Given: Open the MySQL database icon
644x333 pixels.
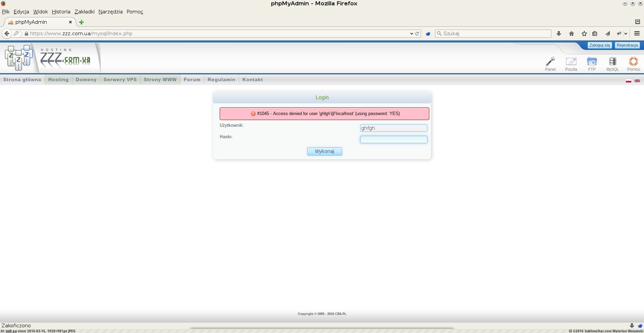Looking at the screenshot, I should click(x=612, y=62).
